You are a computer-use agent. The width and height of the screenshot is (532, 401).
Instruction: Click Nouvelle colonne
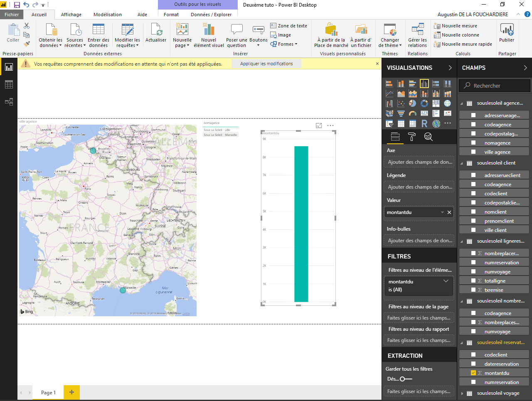click(x=456, y=35)
